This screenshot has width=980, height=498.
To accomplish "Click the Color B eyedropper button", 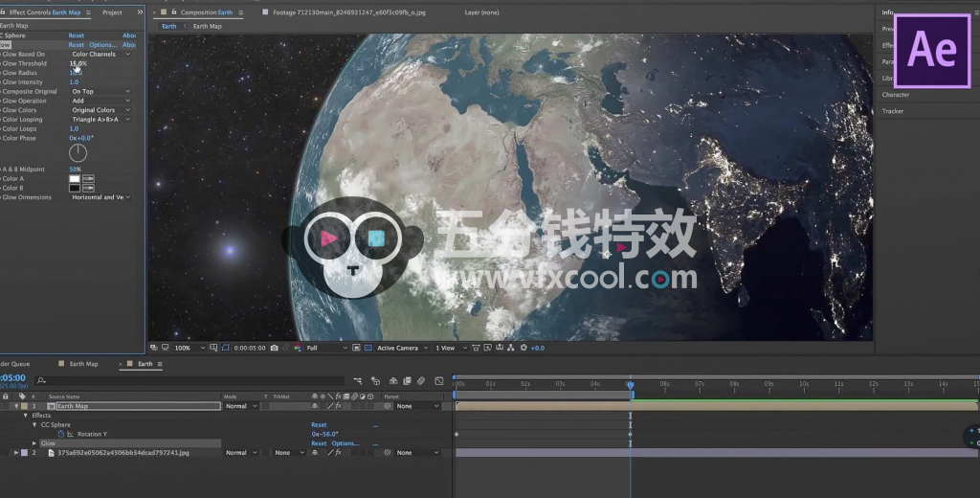I will [89, 188].
